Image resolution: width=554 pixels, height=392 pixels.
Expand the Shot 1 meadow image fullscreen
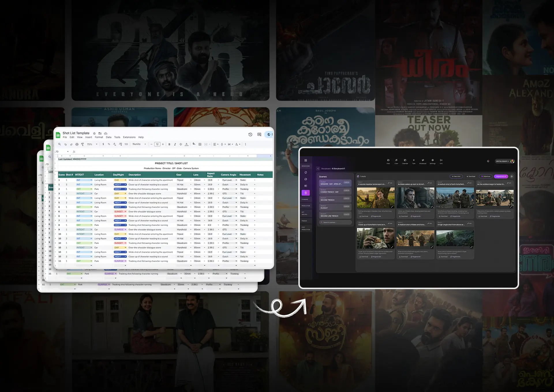click(x=392, y=207)
